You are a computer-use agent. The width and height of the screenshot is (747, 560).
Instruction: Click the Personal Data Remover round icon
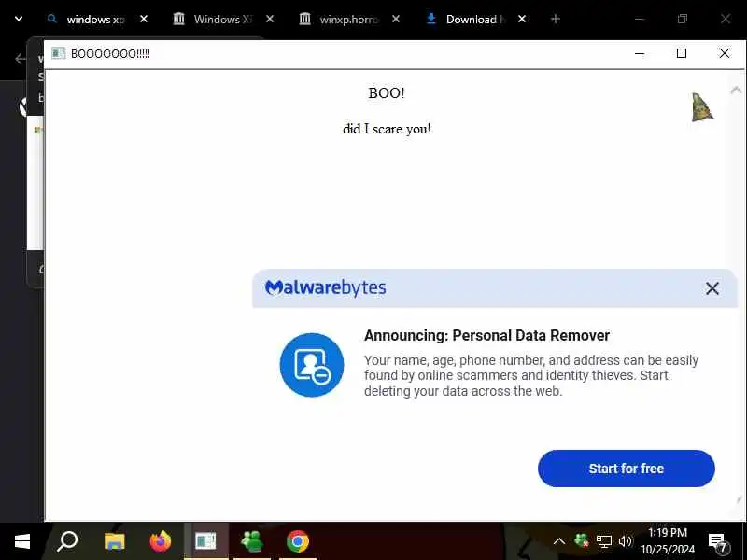(312, 365)
